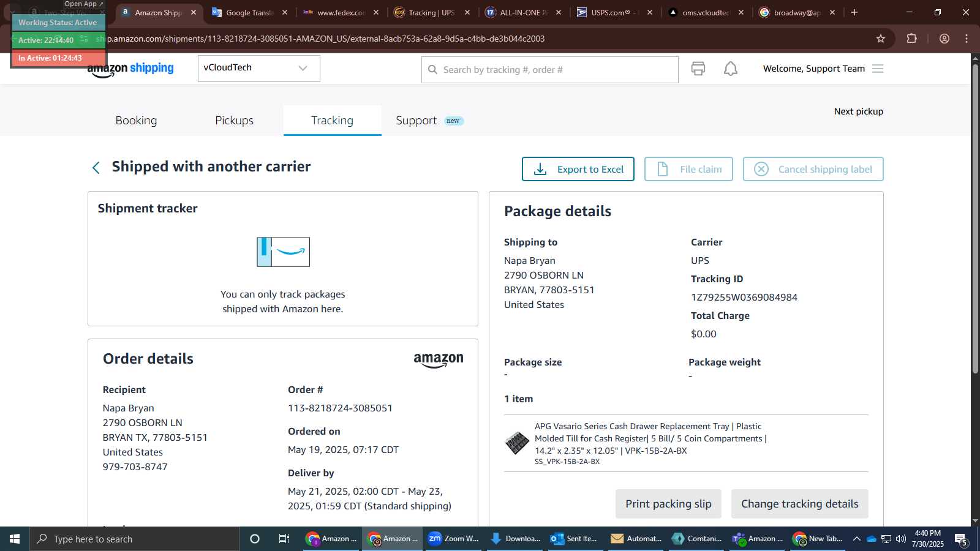
Task: Focus the Windows taskbar search box
Action: 135,539
